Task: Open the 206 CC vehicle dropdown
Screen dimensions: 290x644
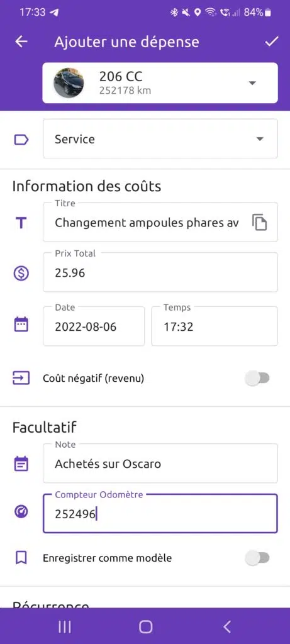Action: pos(160,83)
